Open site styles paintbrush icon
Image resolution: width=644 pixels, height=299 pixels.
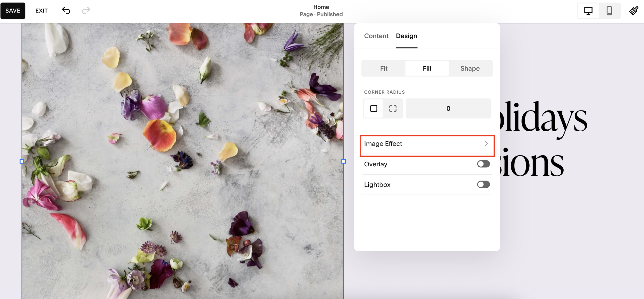(633, 11)
